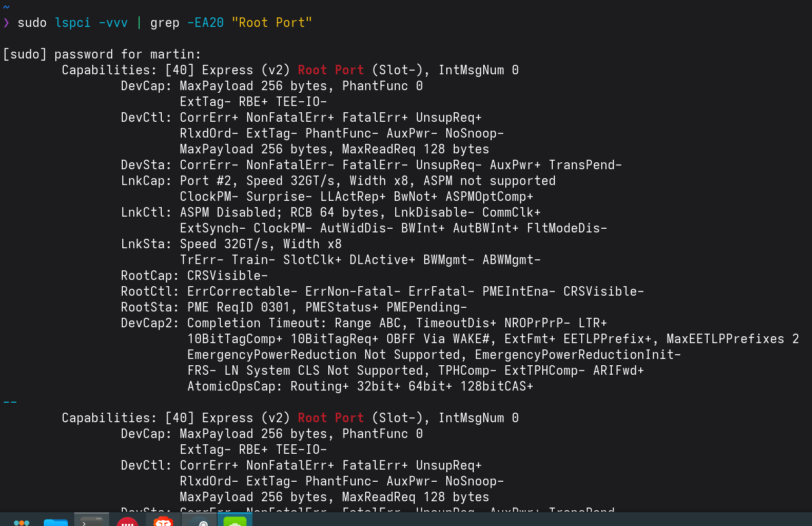Click the RootSta label
This screenshot has width=812, height=526.
click(x=147, y=307)
